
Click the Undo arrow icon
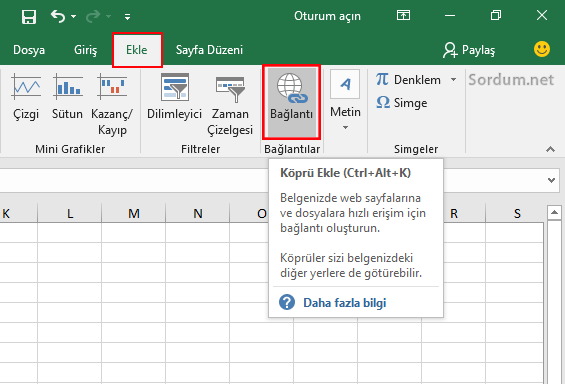pyautogui.click(x=58, y=16)
